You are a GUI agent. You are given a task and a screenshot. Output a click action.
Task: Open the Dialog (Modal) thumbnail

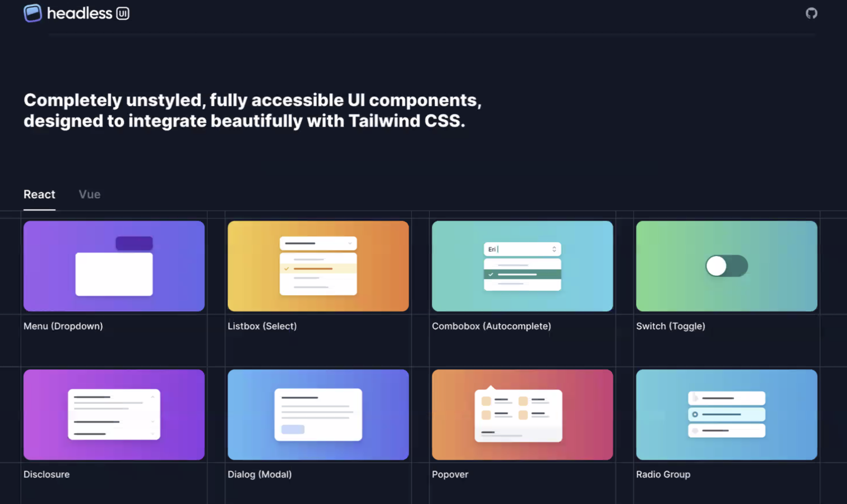[318, 414]
